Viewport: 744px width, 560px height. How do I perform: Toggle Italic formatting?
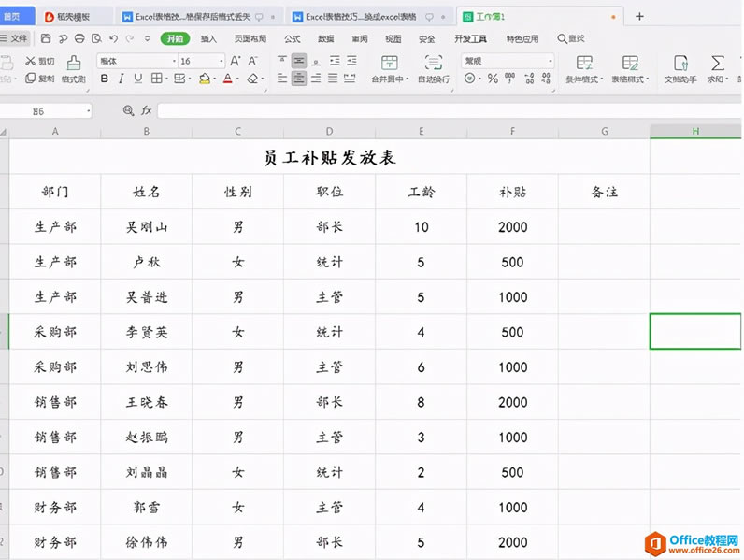(x=122, y=79)
